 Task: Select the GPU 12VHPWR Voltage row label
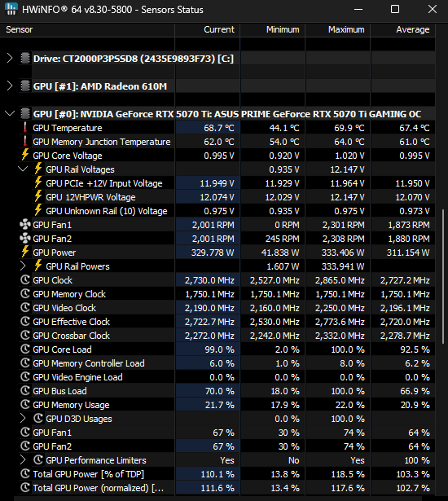pyautogui.click(x=90, y=197)
